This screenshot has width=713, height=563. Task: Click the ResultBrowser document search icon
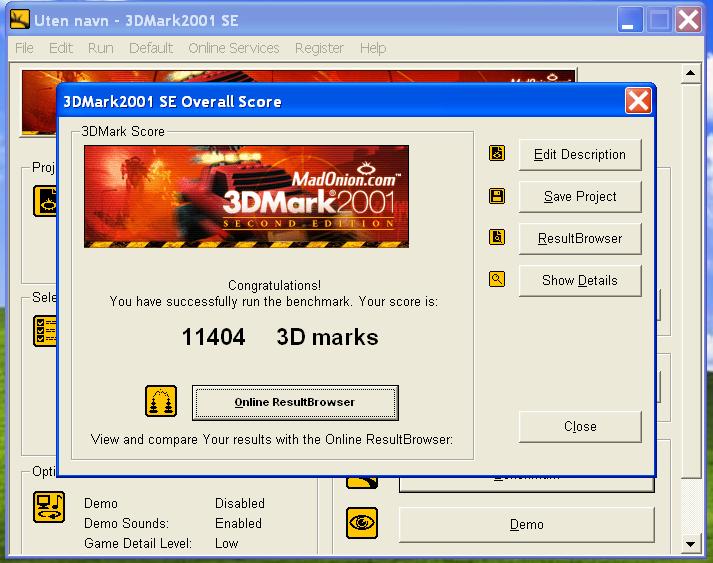tap(497, 237)
